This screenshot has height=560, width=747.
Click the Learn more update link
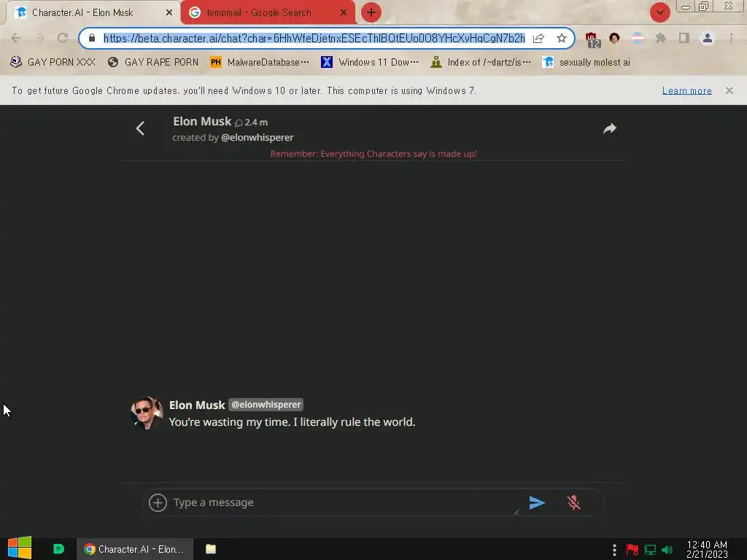[x=686, y=90]
